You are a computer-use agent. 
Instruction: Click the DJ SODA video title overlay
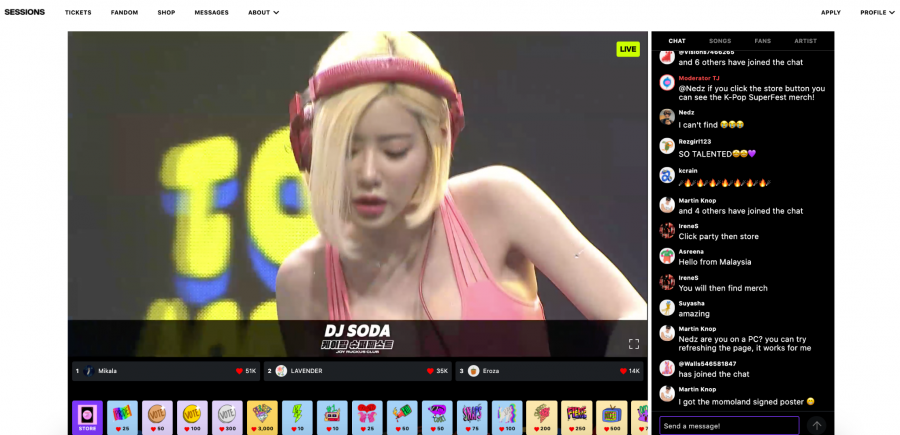coord(357,337)
